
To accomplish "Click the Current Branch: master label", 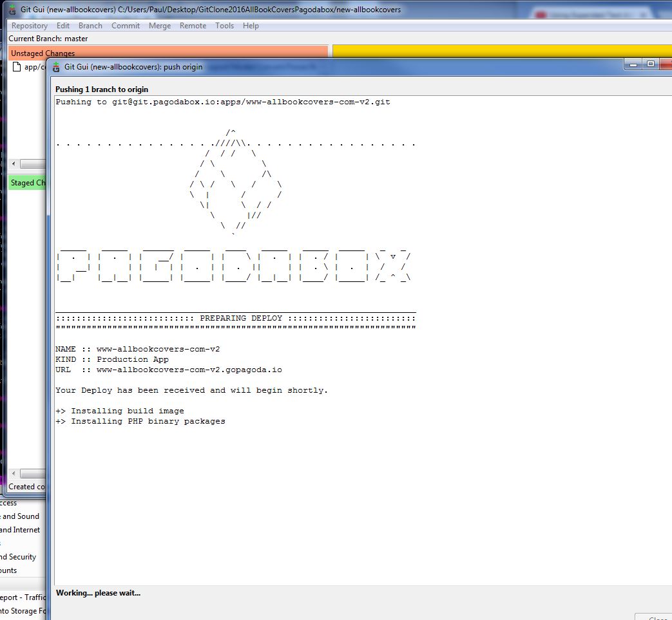I will (48, 39).
